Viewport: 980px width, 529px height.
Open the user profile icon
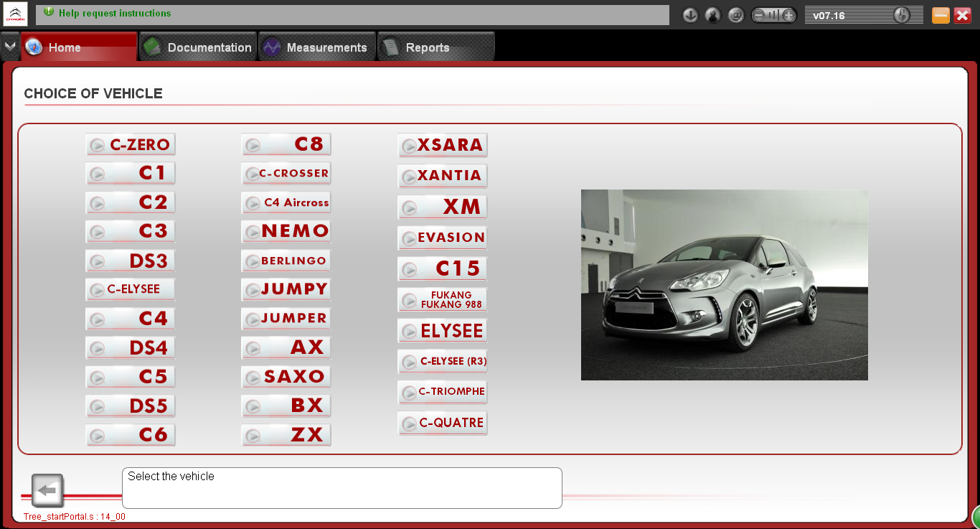pos(712,15)
